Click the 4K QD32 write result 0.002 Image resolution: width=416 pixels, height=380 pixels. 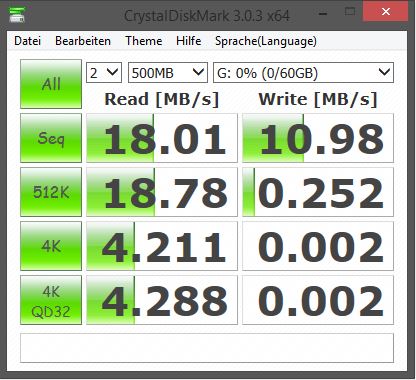point(318,300)
